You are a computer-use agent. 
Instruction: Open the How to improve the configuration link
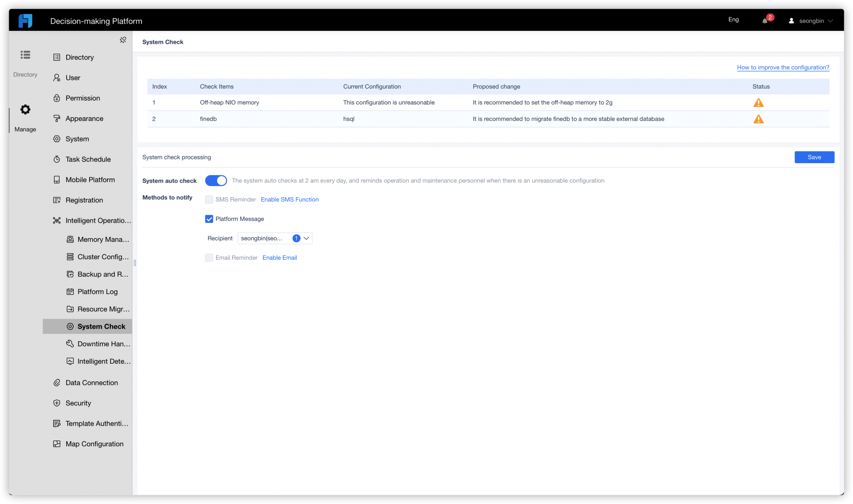tap(783, 67)
